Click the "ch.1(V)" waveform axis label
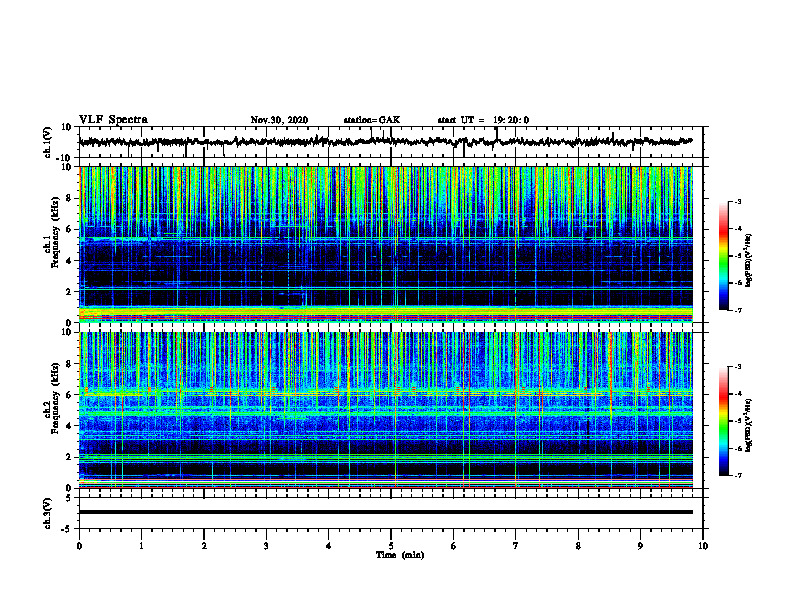This screenshot has height=612, width=792. (48, 142)
